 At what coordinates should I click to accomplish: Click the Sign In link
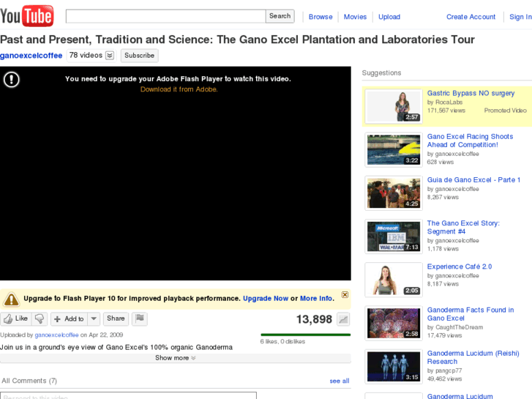point(520,17)
